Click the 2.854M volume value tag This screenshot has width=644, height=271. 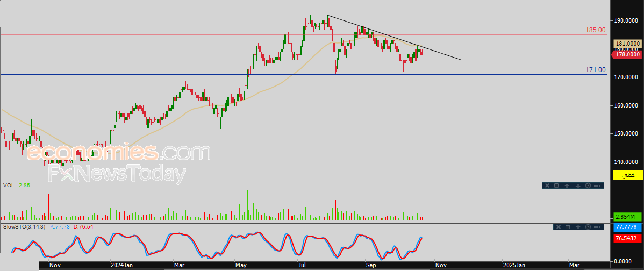pos(628,217)
